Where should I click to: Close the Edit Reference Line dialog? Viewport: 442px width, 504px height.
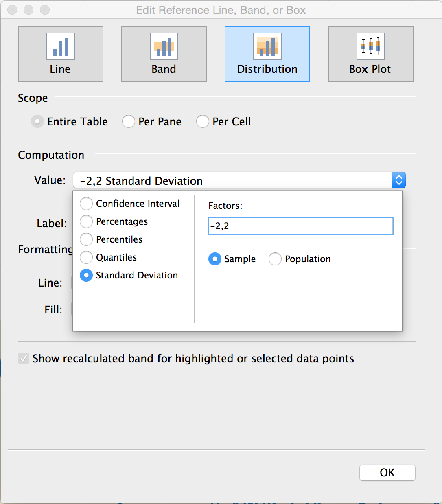(x=13, y=10)
